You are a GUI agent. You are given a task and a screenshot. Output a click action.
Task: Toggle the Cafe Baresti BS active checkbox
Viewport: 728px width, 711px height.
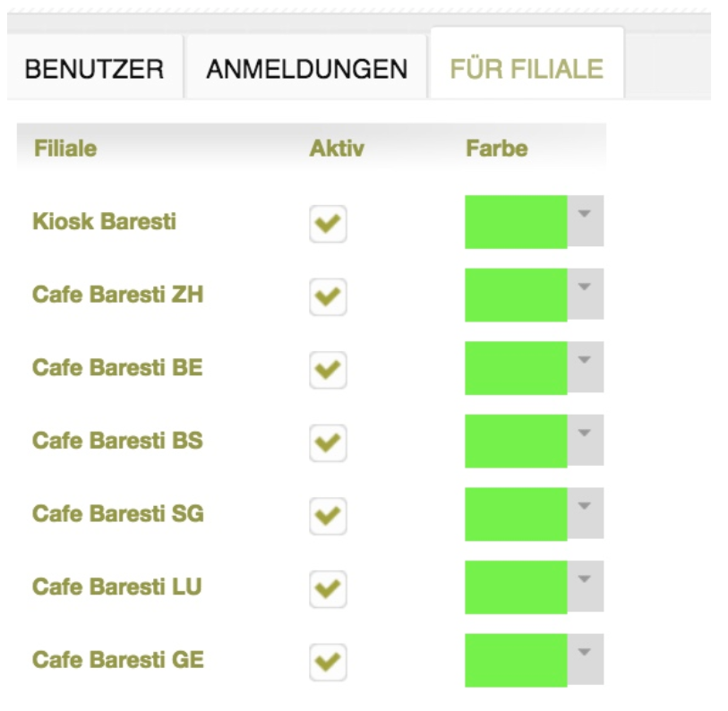(328, 442)
